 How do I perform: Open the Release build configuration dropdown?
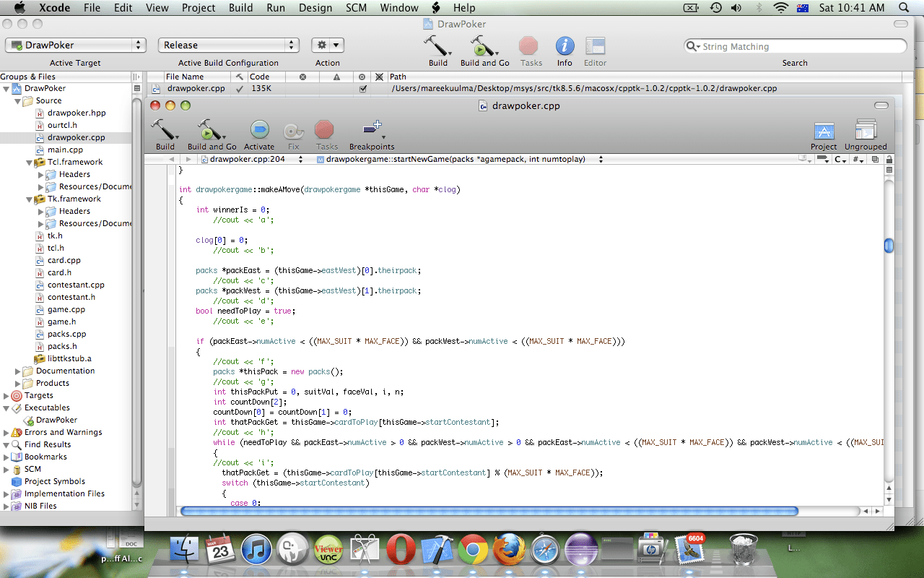[x=228, y=45]
